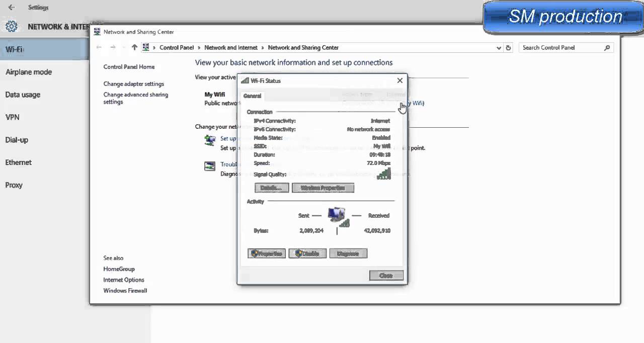This screenshot has width=644, height=343.
Task: Click the Details button
Action: [x=272, y=188]
